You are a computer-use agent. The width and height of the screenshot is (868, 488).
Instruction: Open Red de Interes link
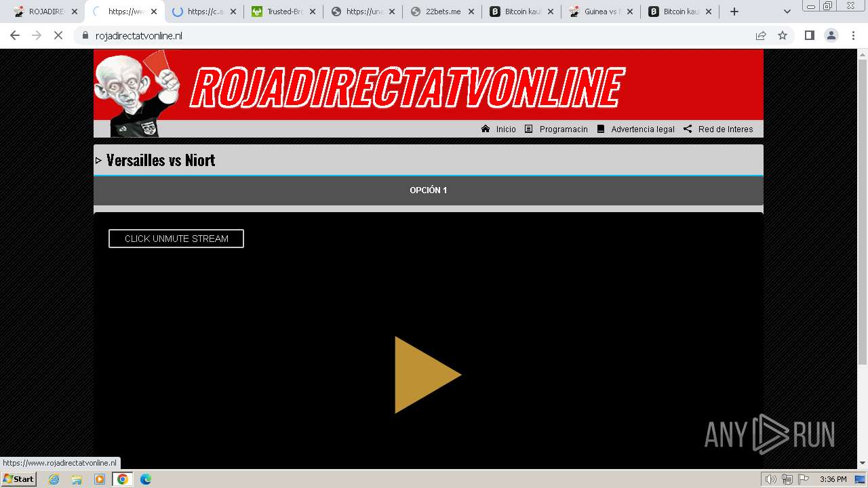click(x=726, y=129)
